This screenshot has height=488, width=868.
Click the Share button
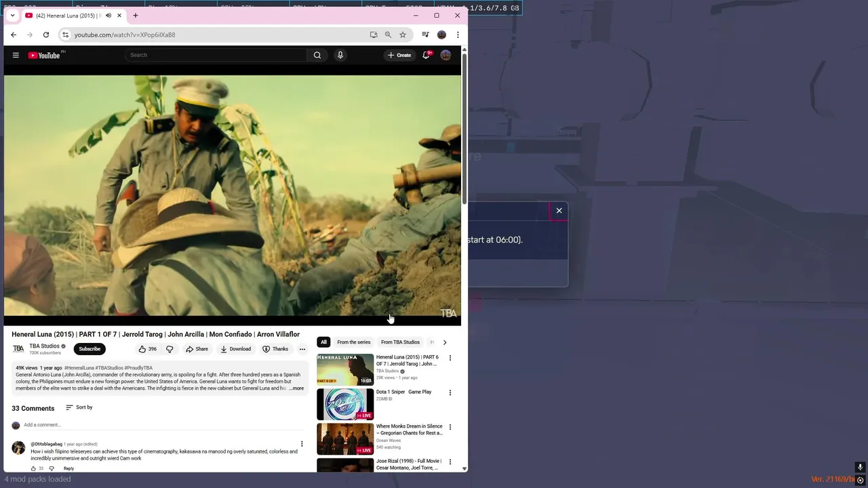coord(197,349)
